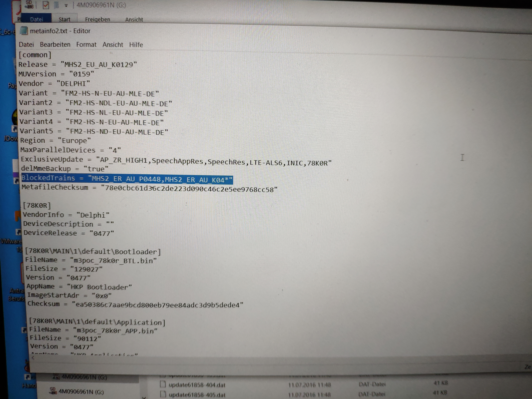Click the Datei tab in Explorer ribbon
The image size is (532, 399).
36,19
